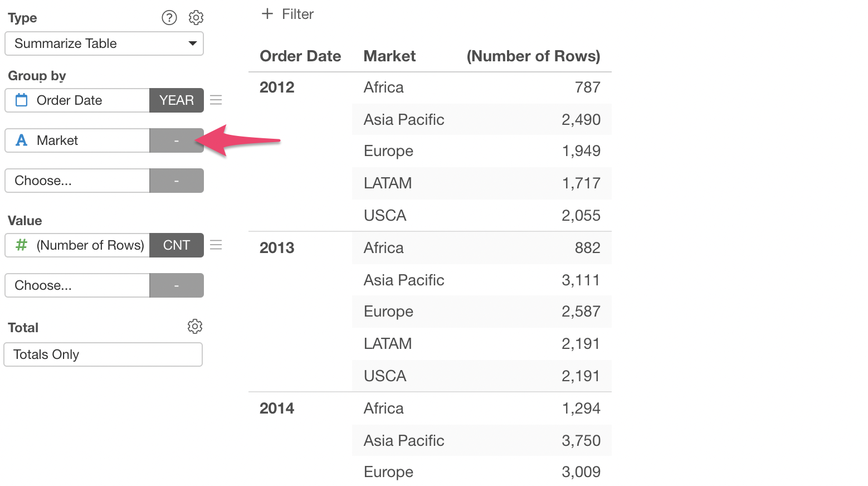Screen dimensions: 868x486
Task: Click the plus icon to add Filter
Action: point(267,14)
